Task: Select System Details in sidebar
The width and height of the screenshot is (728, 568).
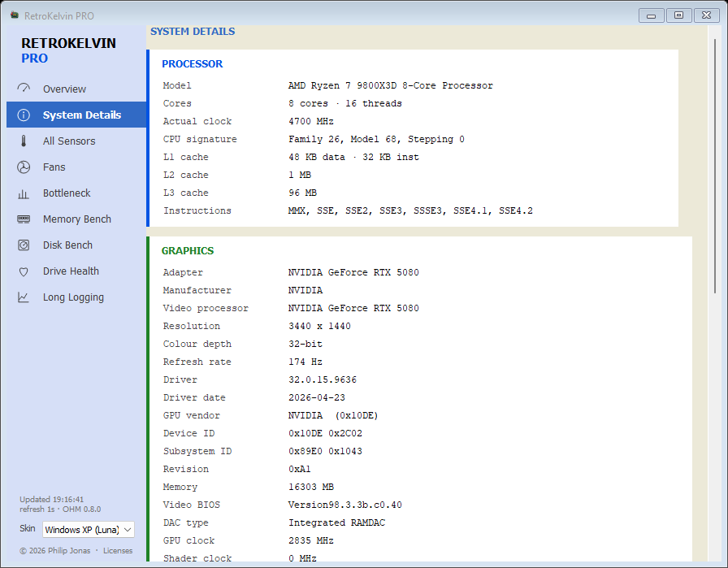Action: 76,115
